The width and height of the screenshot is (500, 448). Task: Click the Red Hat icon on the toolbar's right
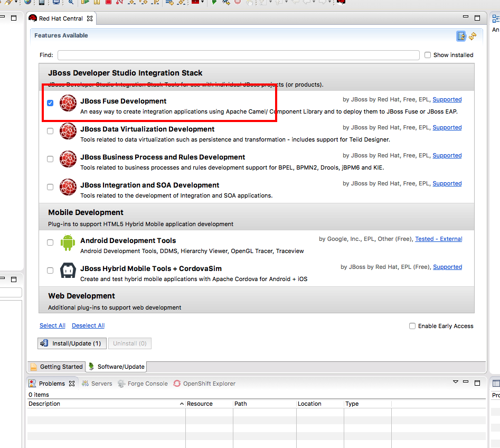pyautogui.click(x=341, y=2)
